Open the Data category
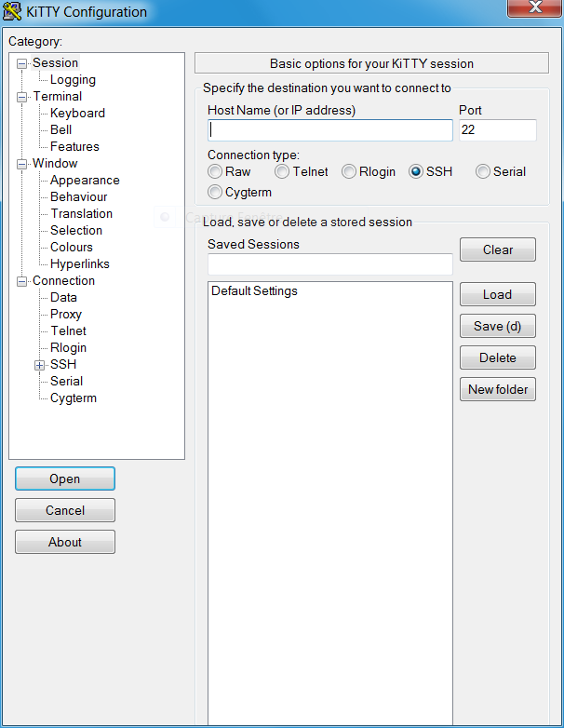The image size is (564, 728). click(x=63, y=298)
